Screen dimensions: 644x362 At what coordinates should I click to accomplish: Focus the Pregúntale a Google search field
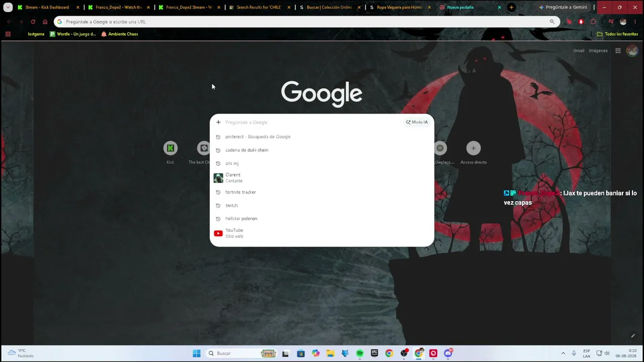[313, 122]
